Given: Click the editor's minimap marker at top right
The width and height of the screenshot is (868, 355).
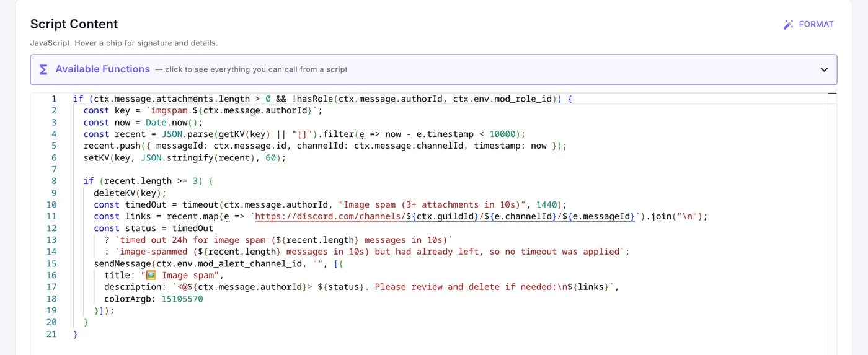Looking at the screenshot, I should tap(832, 94).
